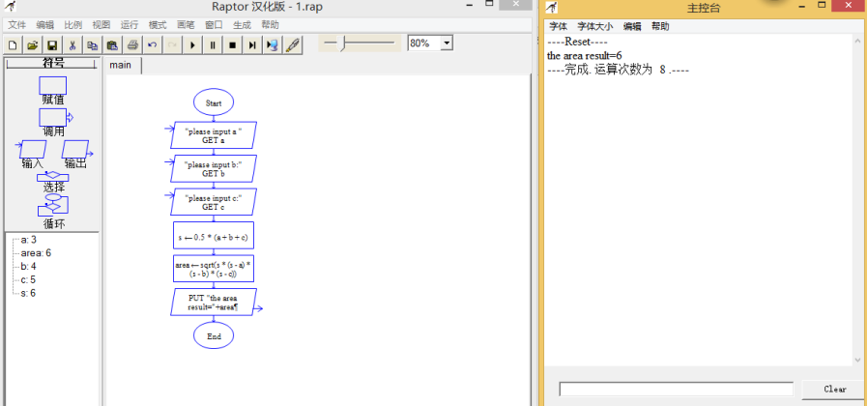Open the 模式 menu
This screenshot has width=868, height=406.
(158, 25)
